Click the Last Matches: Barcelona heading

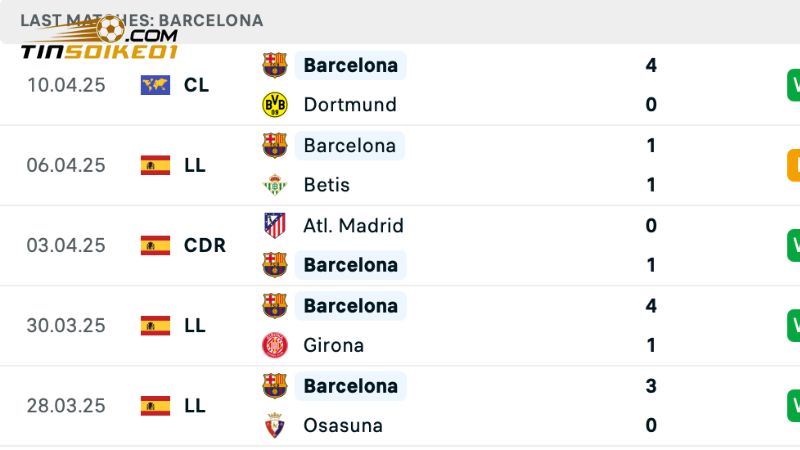point(141,20)
